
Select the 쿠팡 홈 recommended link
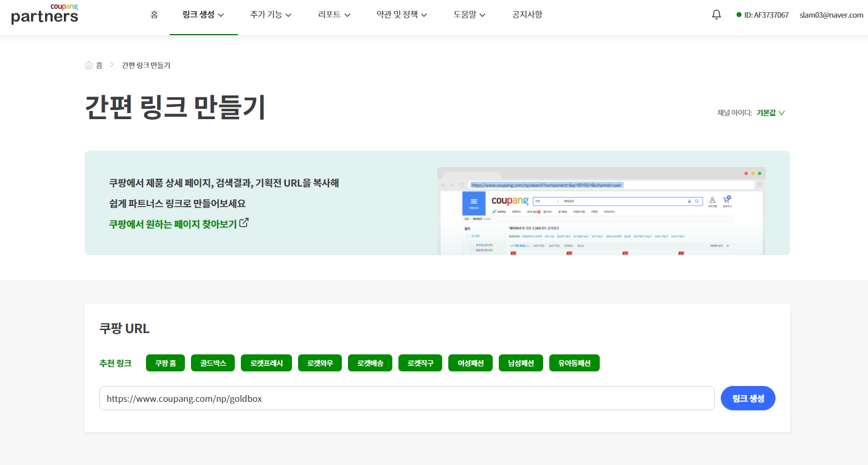pos(165,363)
